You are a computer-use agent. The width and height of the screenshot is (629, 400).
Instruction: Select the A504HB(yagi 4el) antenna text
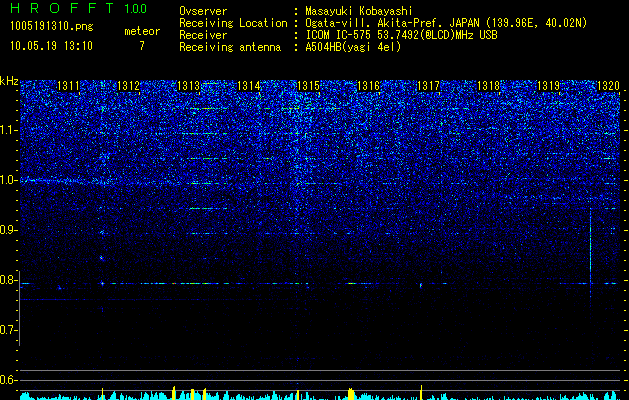[x=353, y=47]
